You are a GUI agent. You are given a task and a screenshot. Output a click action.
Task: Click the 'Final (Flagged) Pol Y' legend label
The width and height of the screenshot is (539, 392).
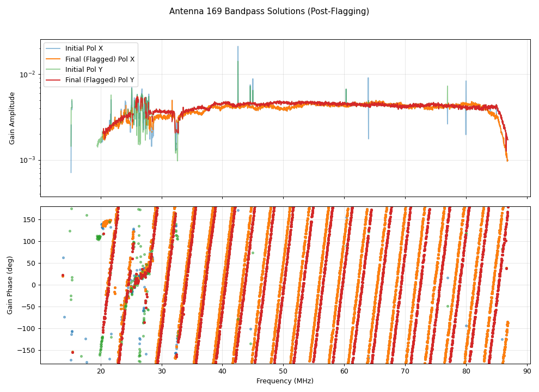coord(100,80)
